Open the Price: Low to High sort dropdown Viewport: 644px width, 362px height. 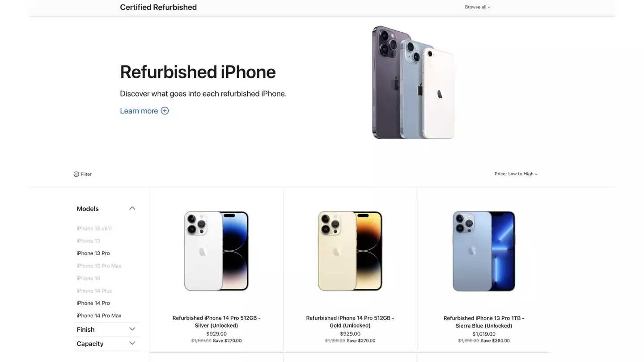tap(516, 174)
